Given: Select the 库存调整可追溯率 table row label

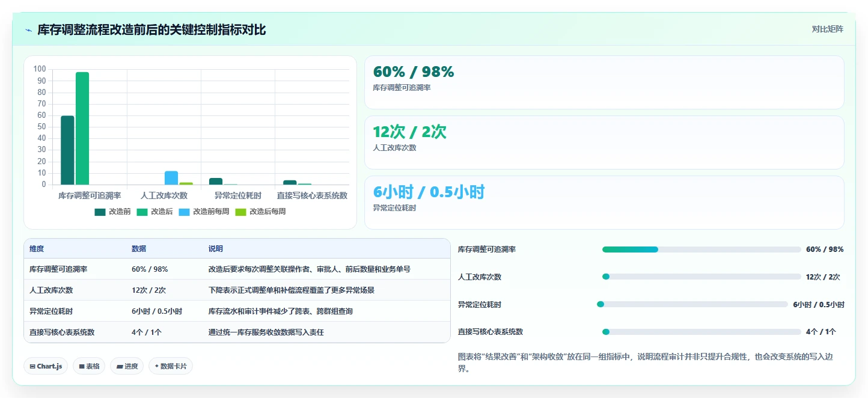Looking at the screenshot, I should 58,269.
